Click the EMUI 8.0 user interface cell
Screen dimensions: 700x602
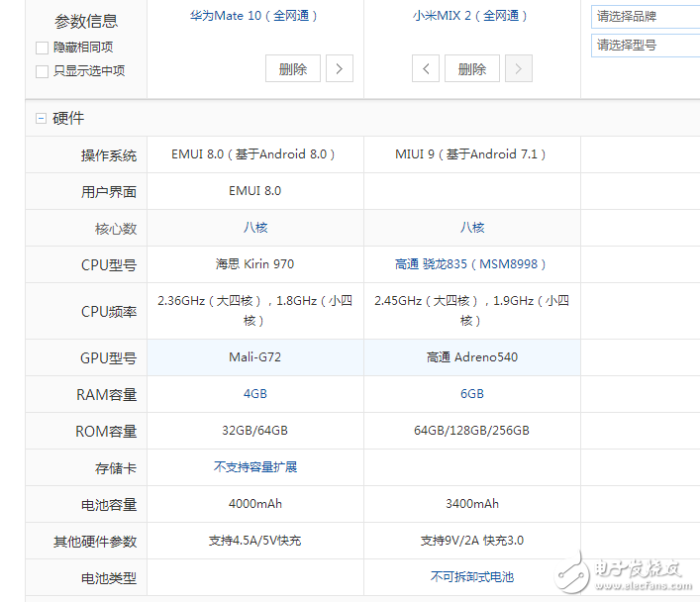pyautogui.click(x=254, y=191)
